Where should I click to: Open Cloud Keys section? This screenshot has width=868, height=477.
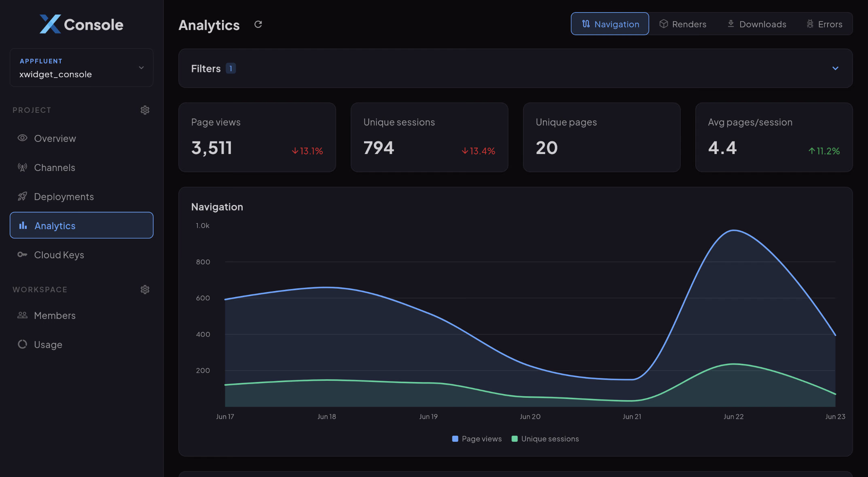(x=81, y=255)
